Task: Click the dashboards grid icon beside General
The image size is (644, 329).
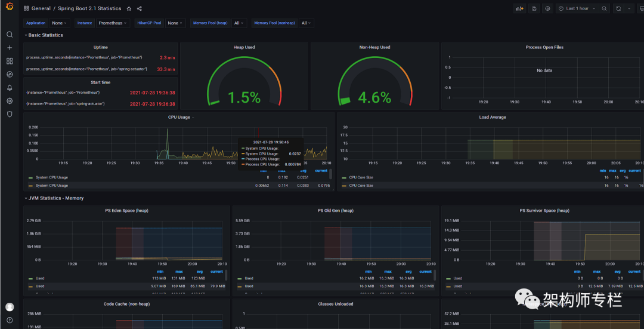Action: coord(26,8)
